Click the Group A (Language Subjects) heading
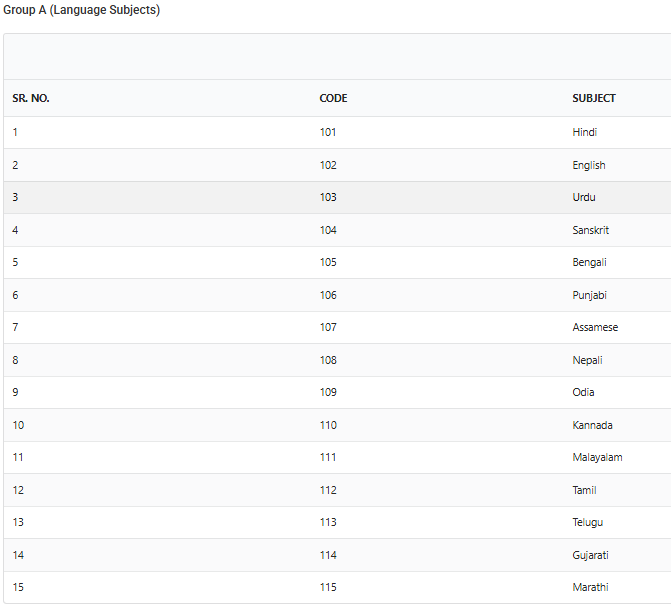Image resolution: width=671 pixels, height=610 pixels. [82, 10]
